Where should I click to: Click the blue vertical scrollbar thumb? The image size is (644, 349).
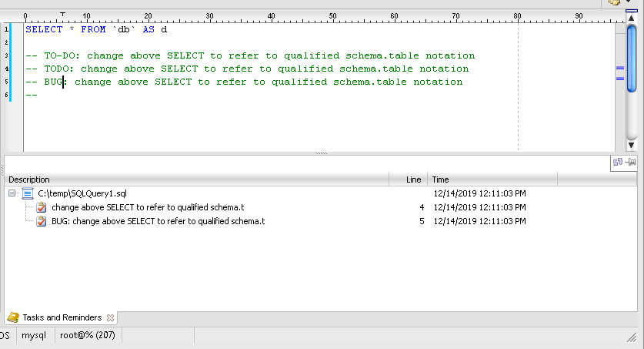631,58
